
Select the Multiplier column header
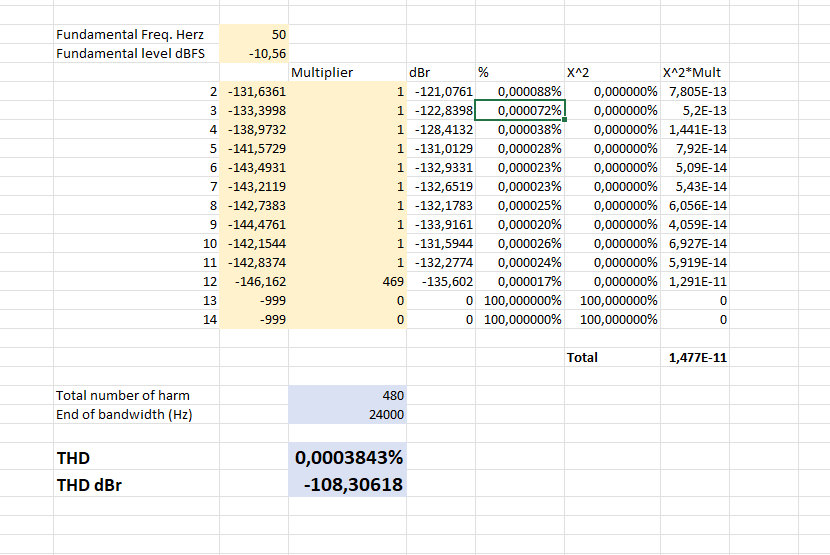coord(347,73)
